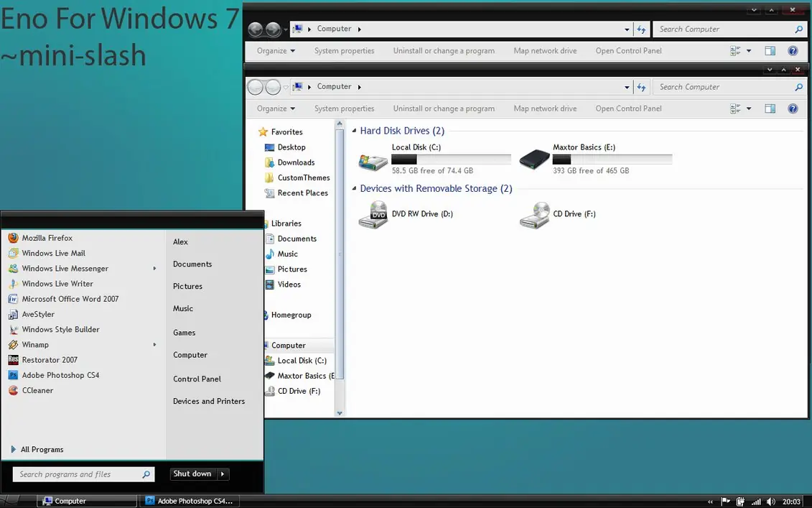This screenshot has height=508, width=812.
Task: Launch AveStyler program
Action: 31,314
